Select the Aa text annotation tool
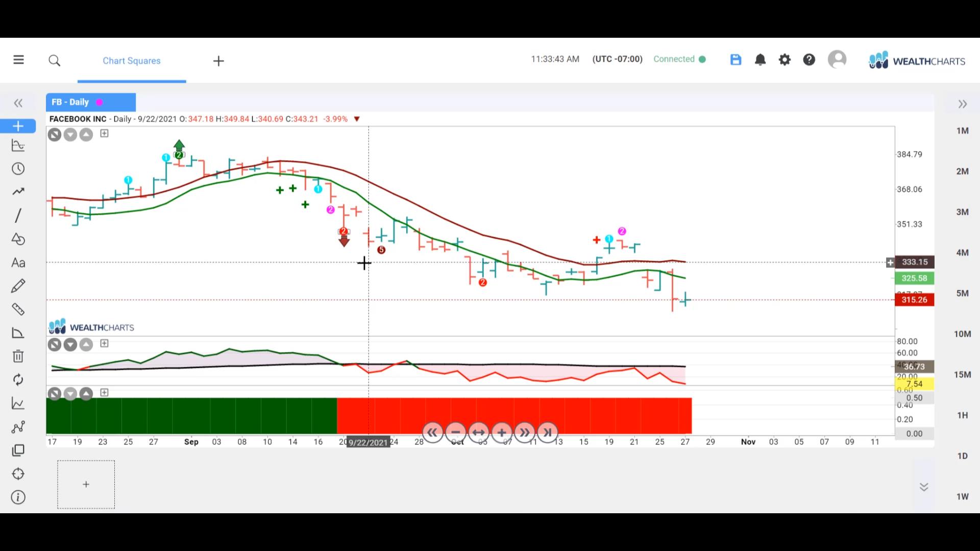 click(x=18, y=263)
